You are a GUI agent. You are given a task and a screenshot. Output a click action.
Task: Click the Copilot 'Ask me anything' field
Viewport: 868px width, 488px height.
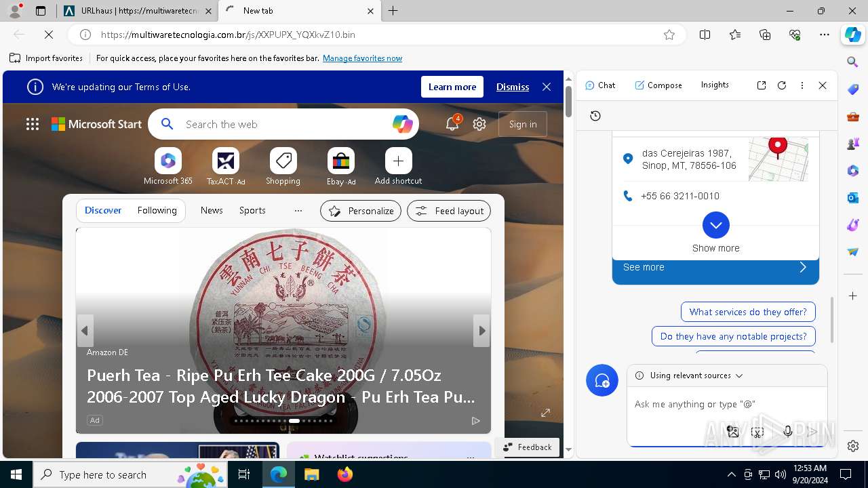[x=726, y=404]
